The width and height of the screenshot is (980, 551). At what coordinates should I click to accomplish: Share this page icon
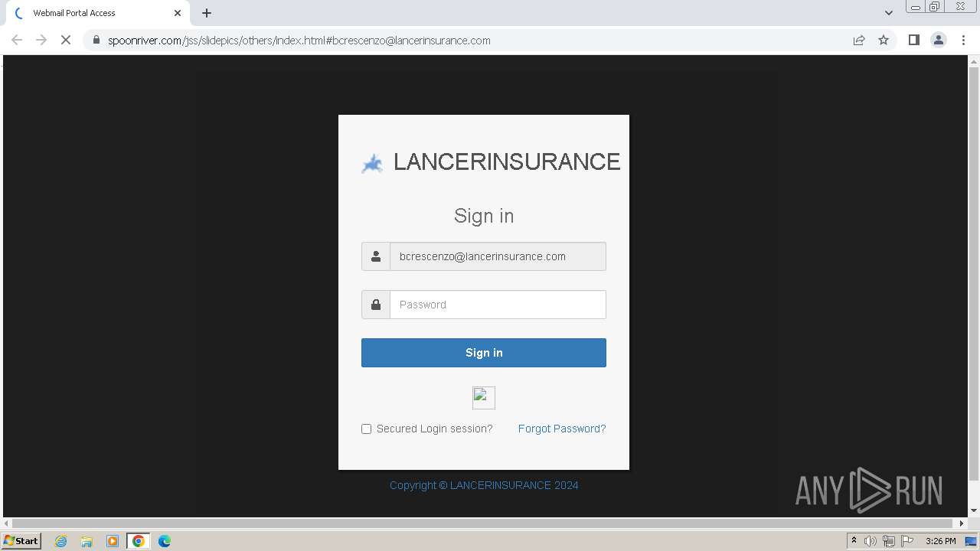click(859, 41)
